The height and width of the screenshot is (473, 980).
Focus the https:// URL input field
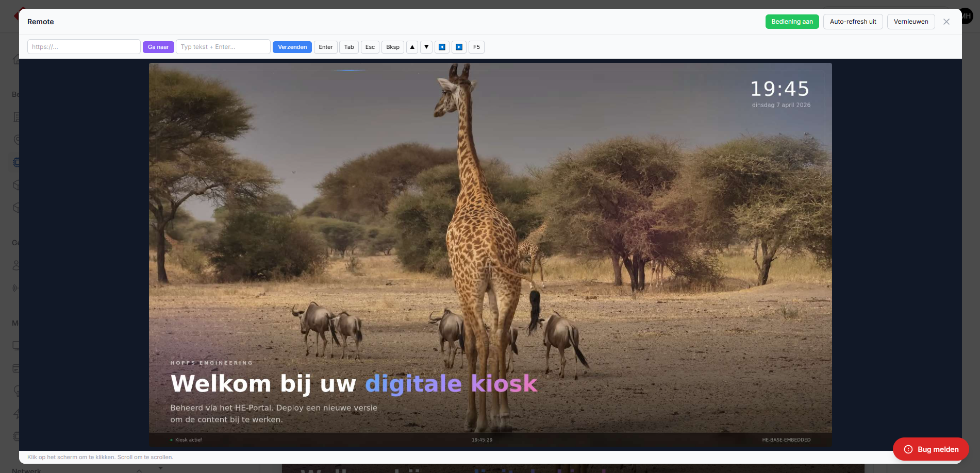click(84, 47)
